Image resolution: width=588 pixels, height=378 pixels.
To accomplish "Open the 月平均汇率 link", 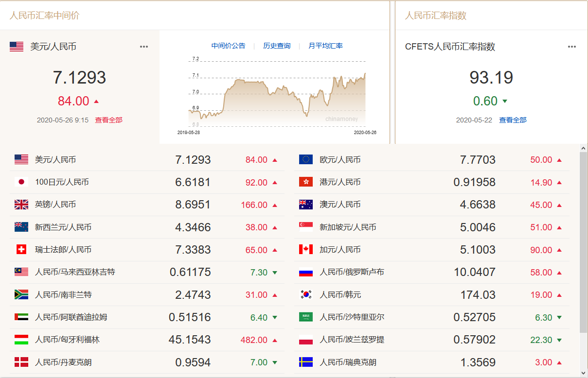I will (x=325, y=46).
